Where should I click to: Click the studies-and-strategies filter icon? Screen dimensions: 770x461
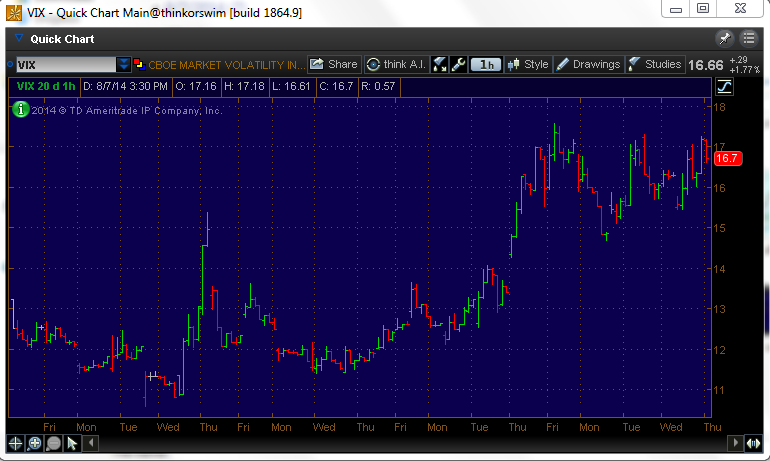pos(440,64)
